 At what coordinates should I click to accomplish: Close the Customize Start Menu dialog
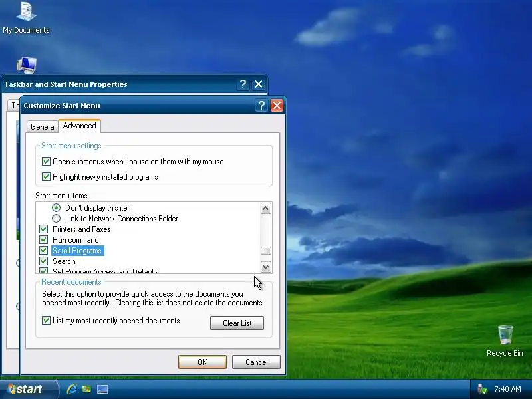[x=277, y=106]
